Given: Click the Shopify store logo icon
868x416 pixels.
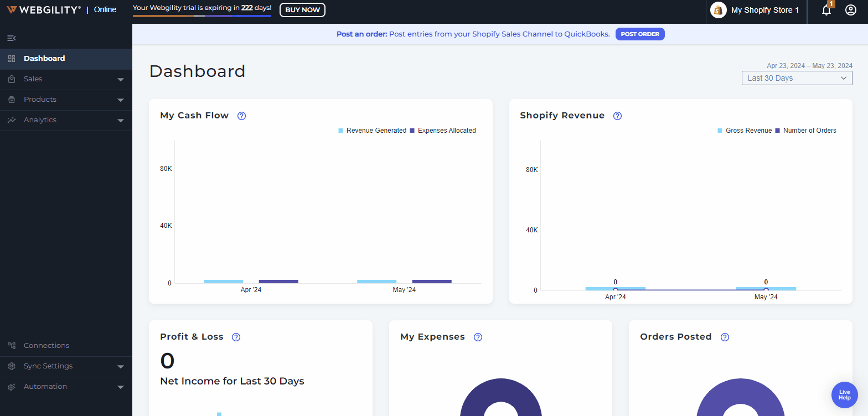Looking at the screenshot, I should [718, 10].
